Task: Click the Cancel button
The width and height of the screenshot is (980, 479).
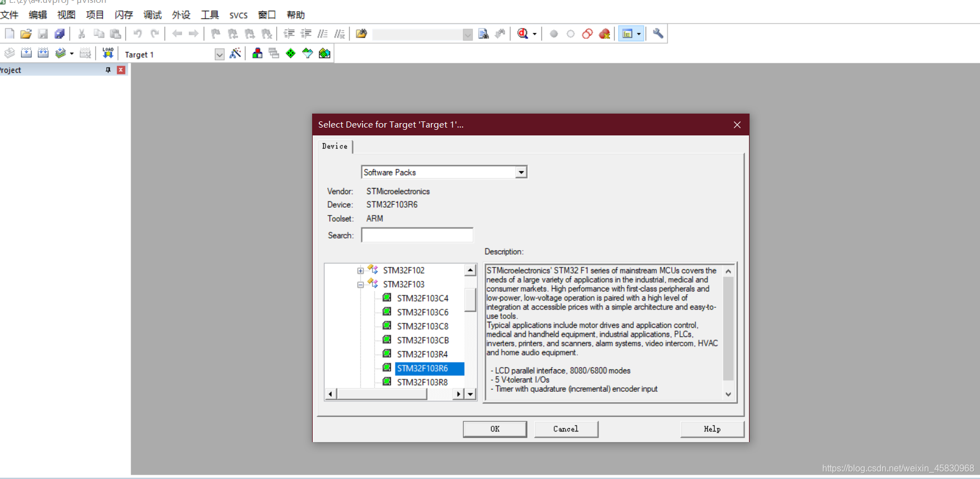Action: pos(566,429)
